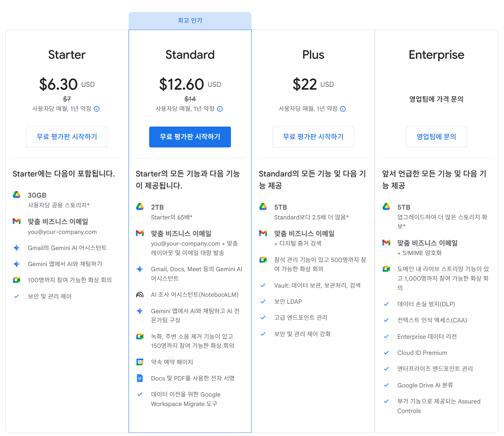This screenshot has width=504, height=436.
Task: Click + 디지털 증거 검색 text
Action: coord(298,243)
